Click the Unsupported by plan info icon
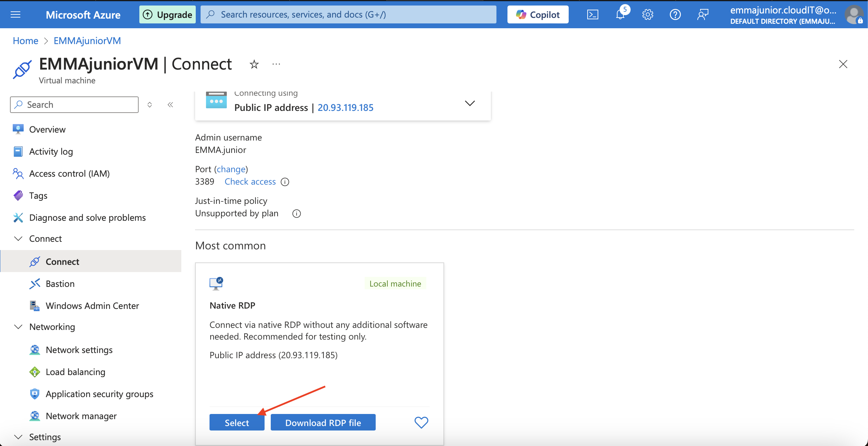This screenshot has width=868, height=446. pyautogui.click(x=297, y=214)
